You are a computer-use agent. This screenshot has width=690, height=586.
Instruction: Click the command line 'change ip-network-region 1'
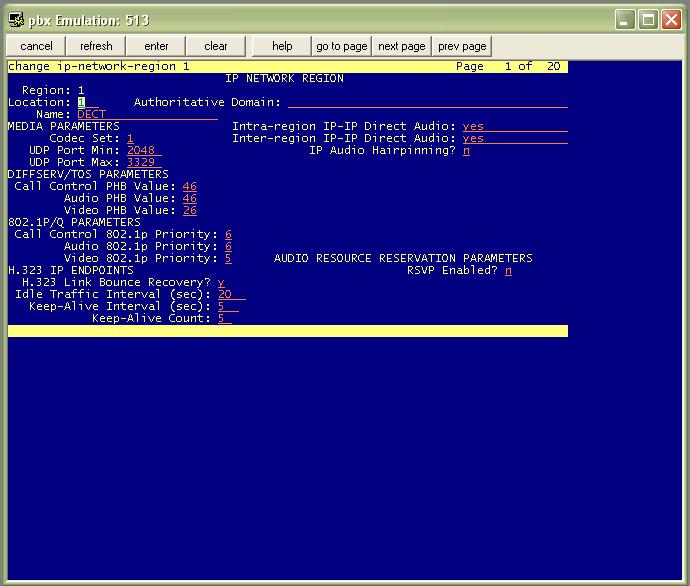pyautogui.click(x=99, y=66)
